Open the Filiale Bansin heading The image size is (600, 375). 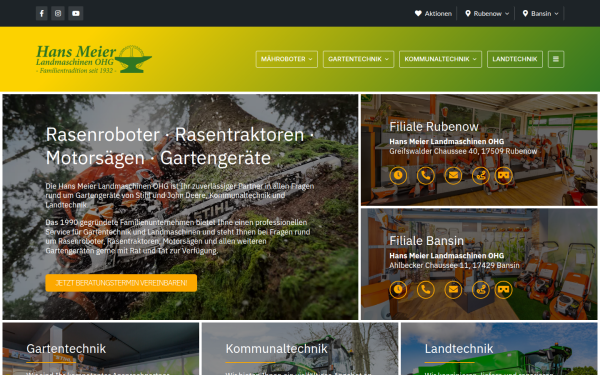[426, 241]
